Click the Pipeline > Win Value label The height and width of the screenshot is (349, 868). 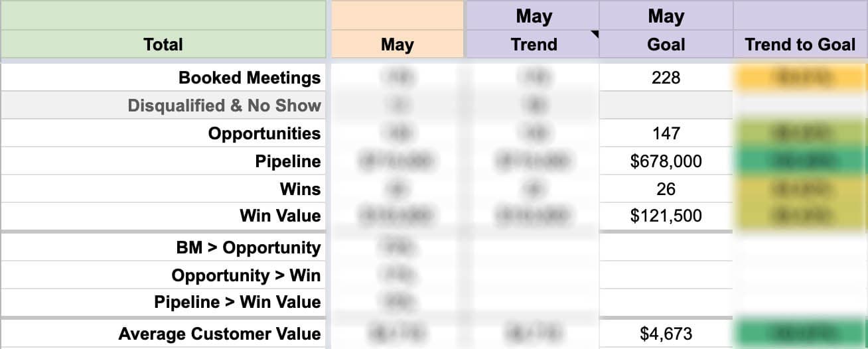click(238, 302)
